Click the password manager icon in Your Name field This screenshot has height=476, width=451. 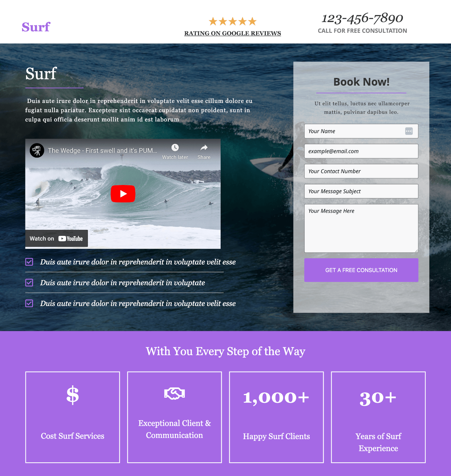409,131
